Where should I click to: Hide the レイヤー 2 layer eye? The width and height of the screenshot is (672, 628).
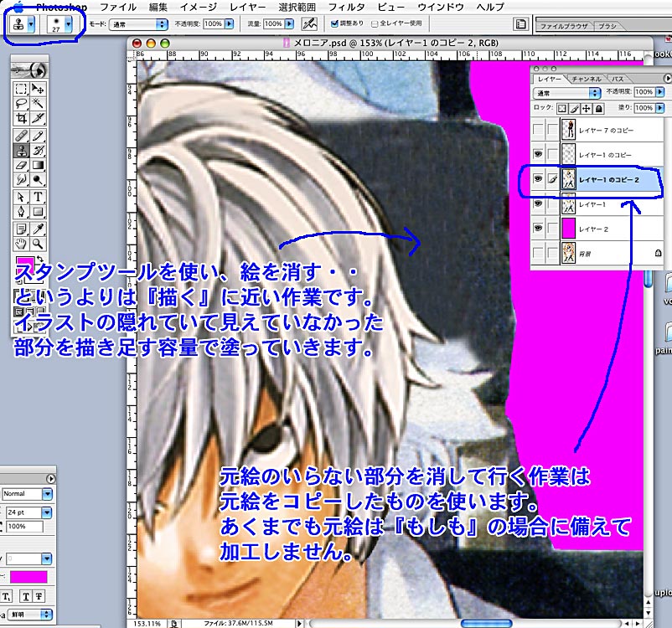[538, 229]
